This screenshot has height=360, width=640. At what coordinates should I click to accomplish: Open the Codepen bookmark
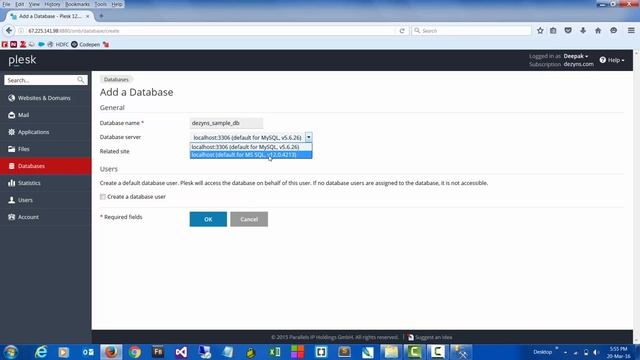pyautogui.click(x=86, y=44)
